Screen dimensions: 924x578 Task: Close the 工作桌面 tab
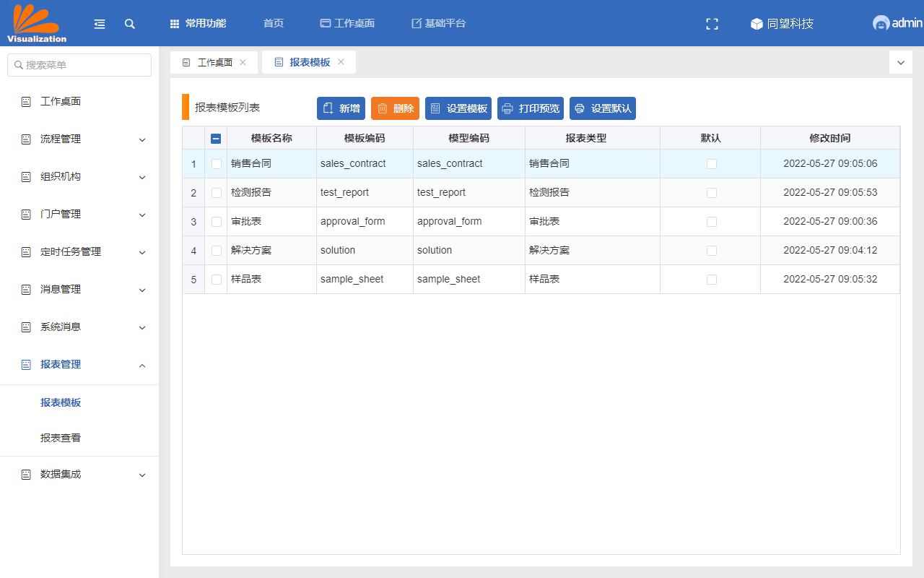coord(243,62)
